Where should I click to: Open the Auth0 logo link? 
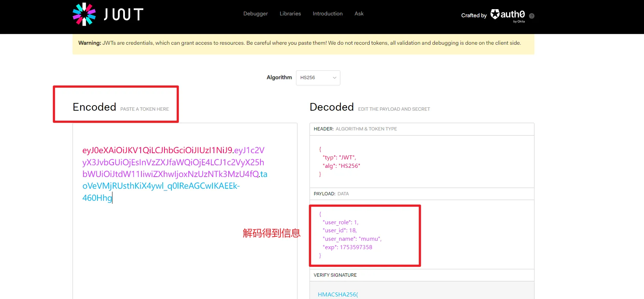tap(508, 15)
